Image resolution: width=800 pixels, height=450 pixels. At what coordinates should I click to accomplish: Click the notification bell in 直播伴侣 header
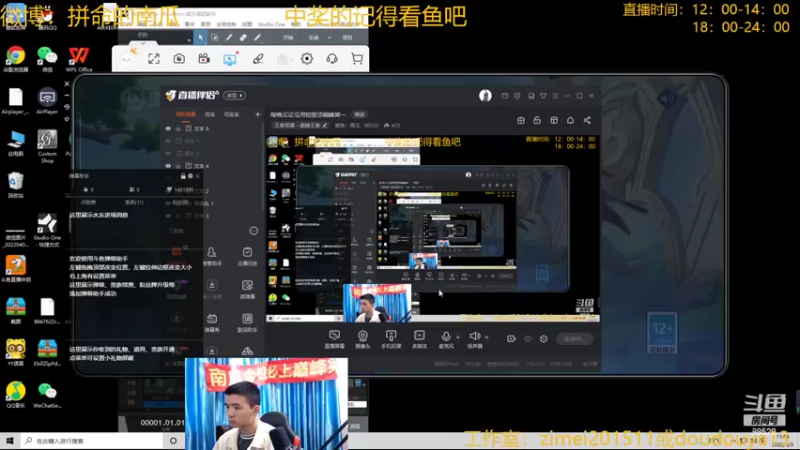pyautogui.click(x=570, y=120)
